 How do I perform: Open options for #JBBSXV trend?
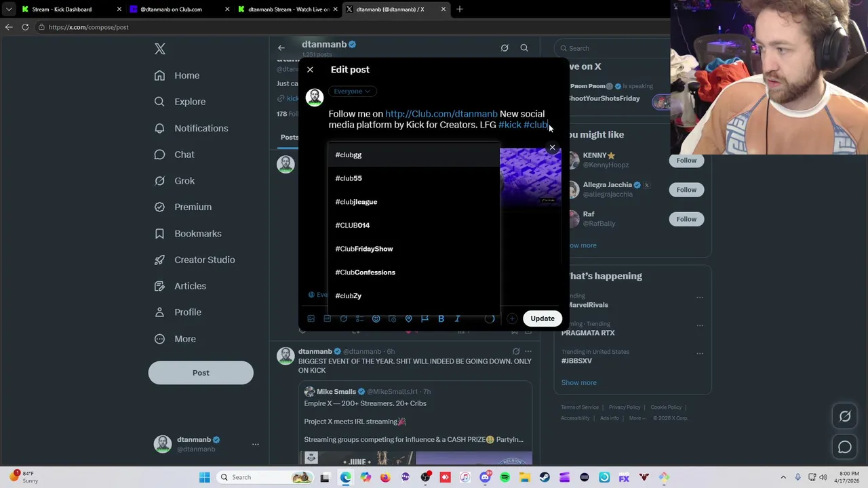tap(700, 353)
